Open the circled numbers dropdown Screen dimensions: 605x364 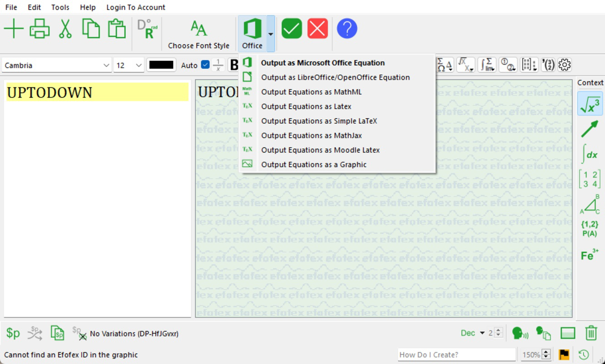(508, 65)
